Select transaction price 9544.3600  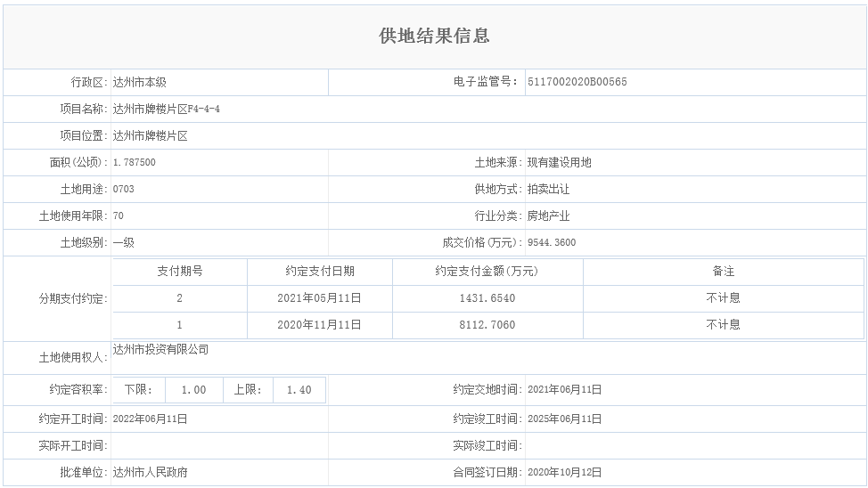(x=552, y=242)
